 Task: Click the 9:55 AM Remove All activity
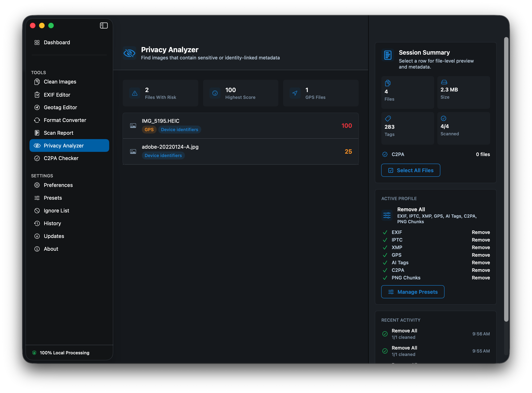(436, 351)
